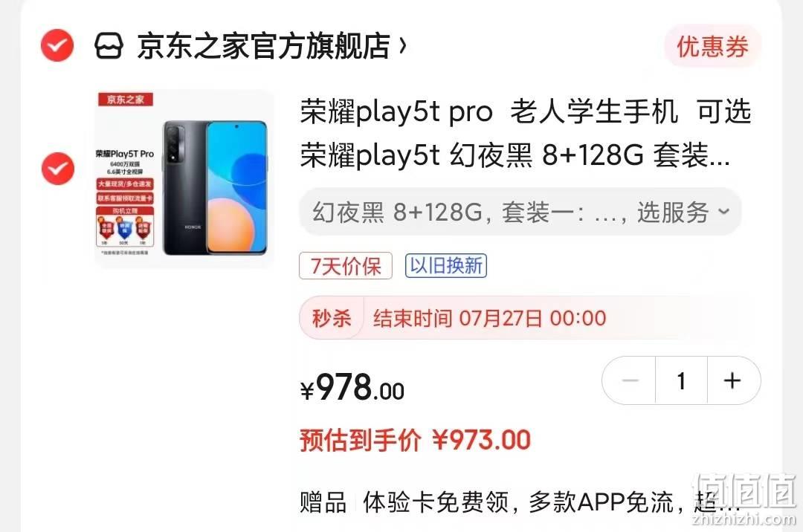Open the store icon beside 京东之家官方旗舰店
Screen dimensions: 803x532
point(109,46)
